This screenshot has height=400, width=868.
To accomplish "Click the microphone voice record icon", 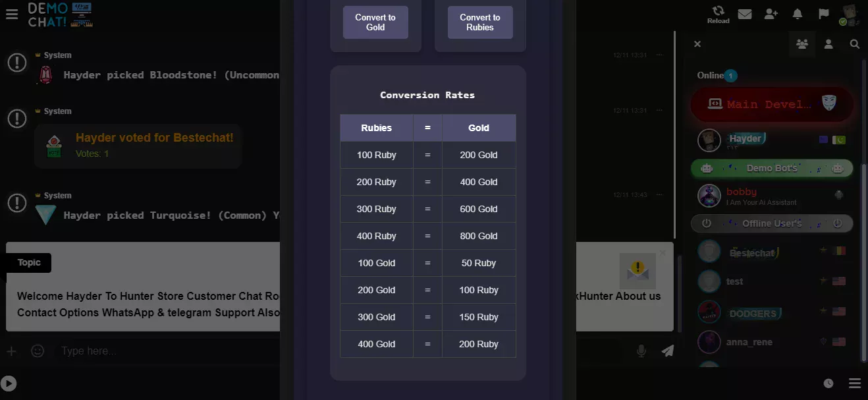I will click(641, 351).
